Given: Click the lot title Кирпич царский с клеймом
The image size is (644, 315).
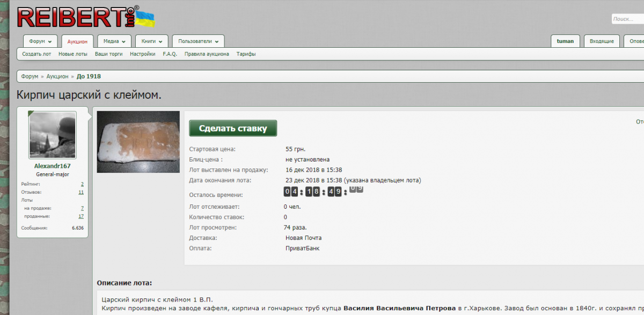Looking at the screenshot, I should (89, 95).
